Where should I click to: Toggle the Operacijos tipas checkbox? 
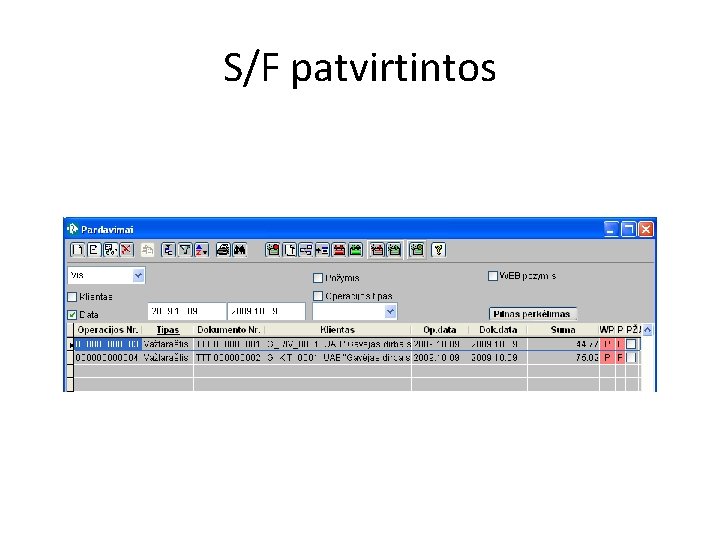point(318,296)
